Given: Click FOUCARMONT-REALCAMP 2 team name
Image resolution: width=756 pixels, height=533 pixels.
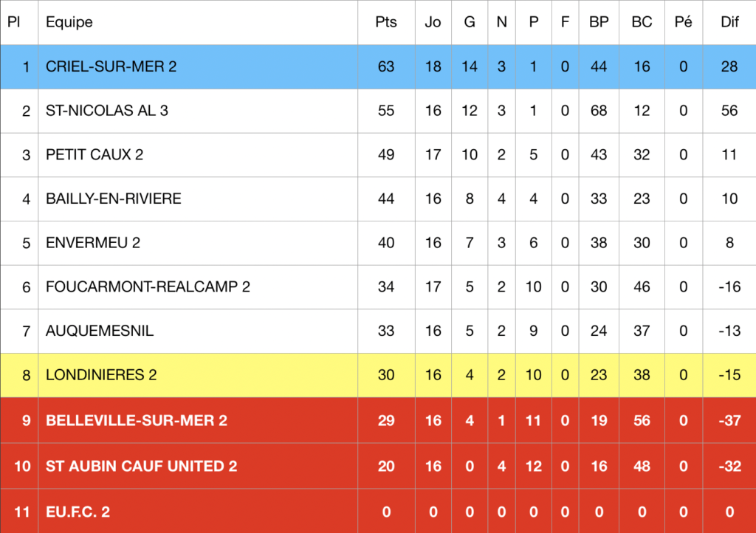Looking at the screenshot, I should tap(148, 286).
